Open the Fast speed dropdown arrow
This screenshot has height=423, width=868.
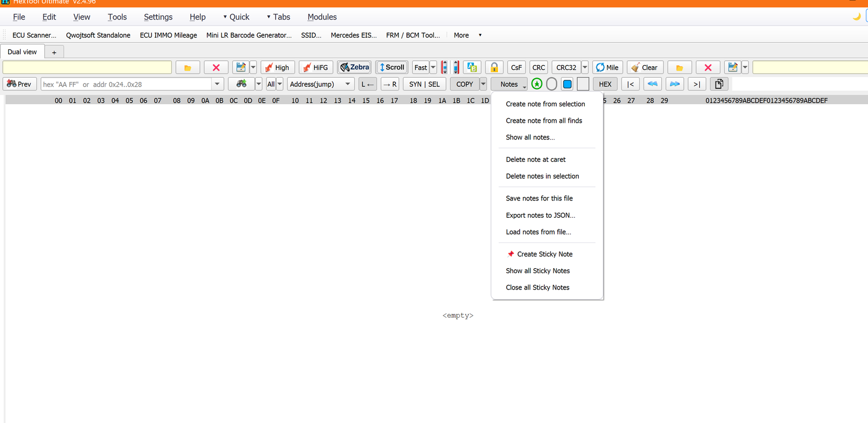[x=433, y=67]
